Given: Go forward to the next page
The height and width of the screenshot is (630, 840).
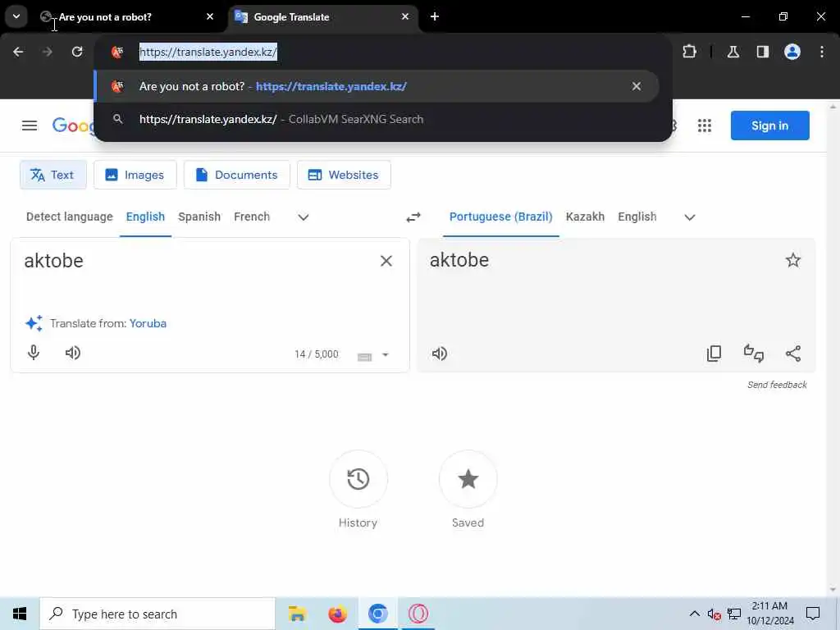Looking at the screenshot, I should point(47,52).
